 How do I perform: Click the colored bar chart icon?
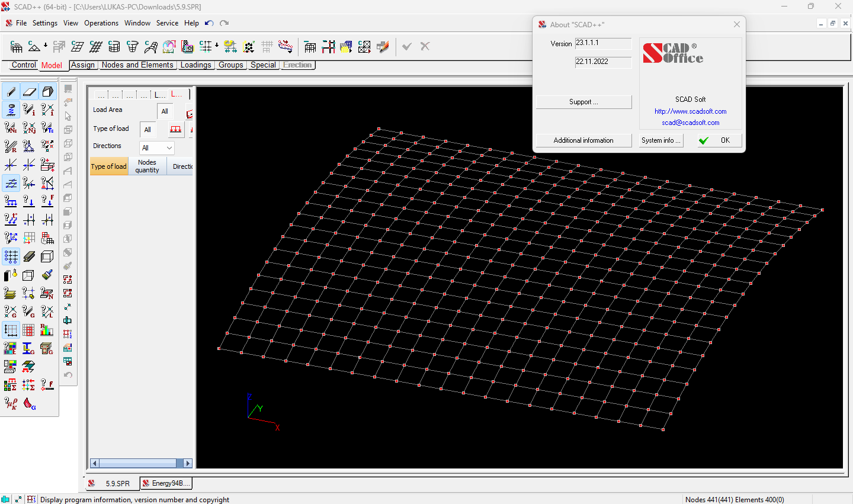pos(47,330)
